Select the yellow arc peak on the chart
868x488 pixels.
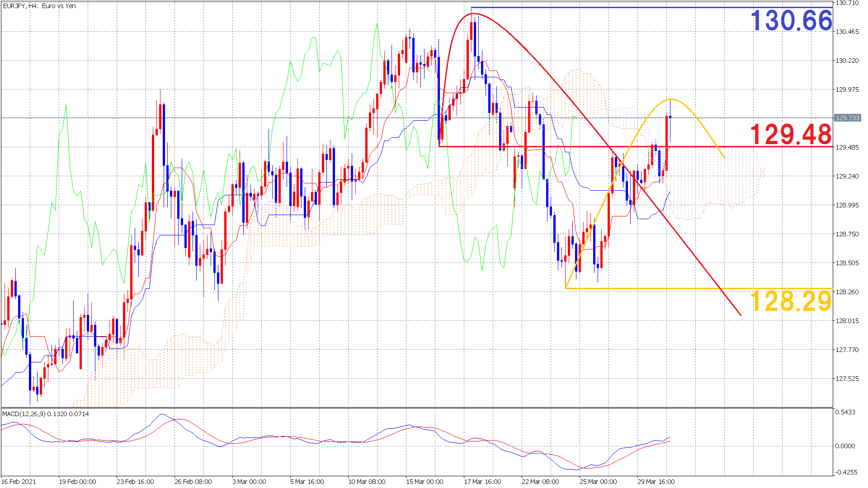[x=671, y=99]
